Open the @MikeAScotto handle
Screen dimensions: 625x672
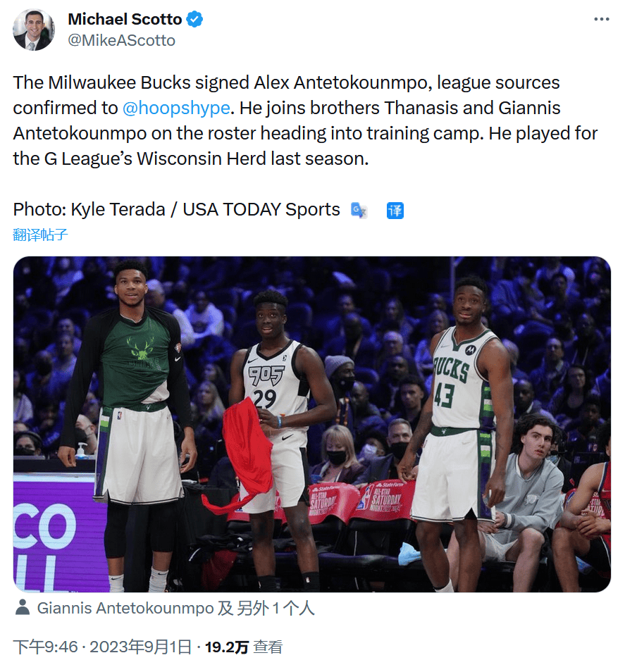[122, 40]
